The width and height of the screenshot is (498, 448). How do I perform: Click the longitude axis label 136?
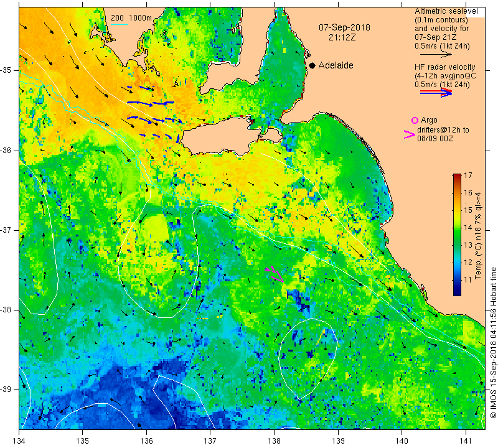[x=146, y=441]
